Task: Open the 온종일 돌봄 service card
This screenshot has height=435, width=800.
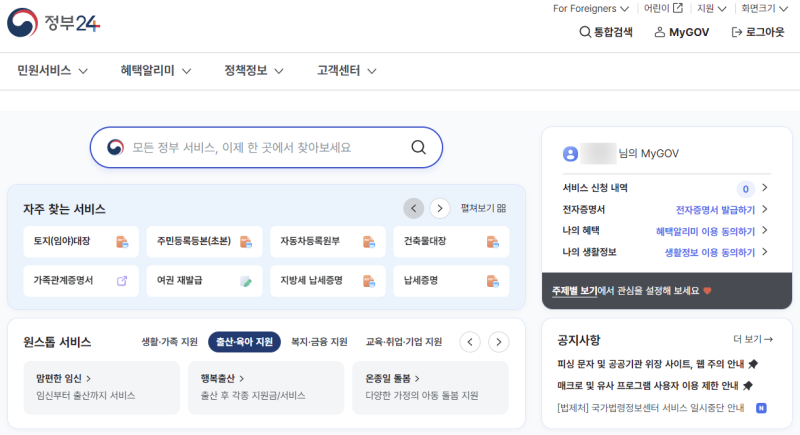Action: tap(430, 388)
